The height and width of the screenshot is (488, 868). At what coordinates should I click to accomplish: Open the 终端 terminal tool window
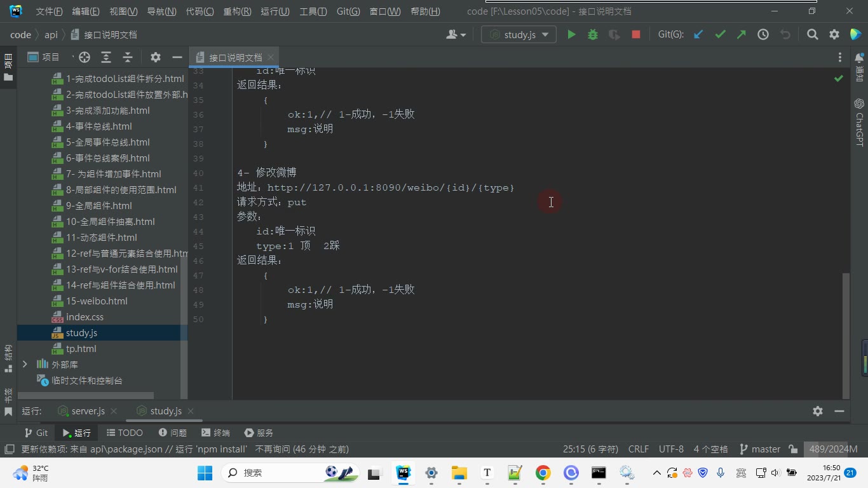pos(215,433)
